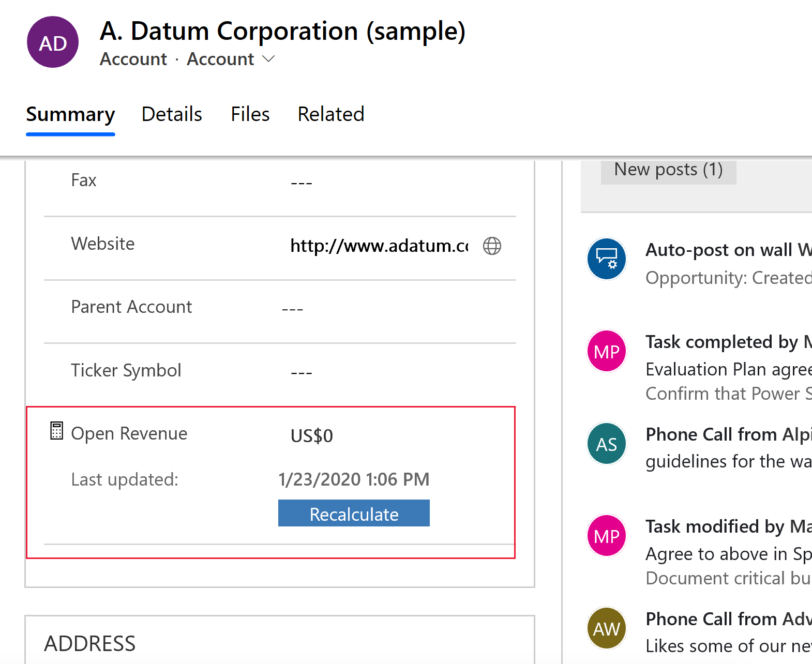Click the AD account avatar icon
812x664 pixels.
point(53,42)
